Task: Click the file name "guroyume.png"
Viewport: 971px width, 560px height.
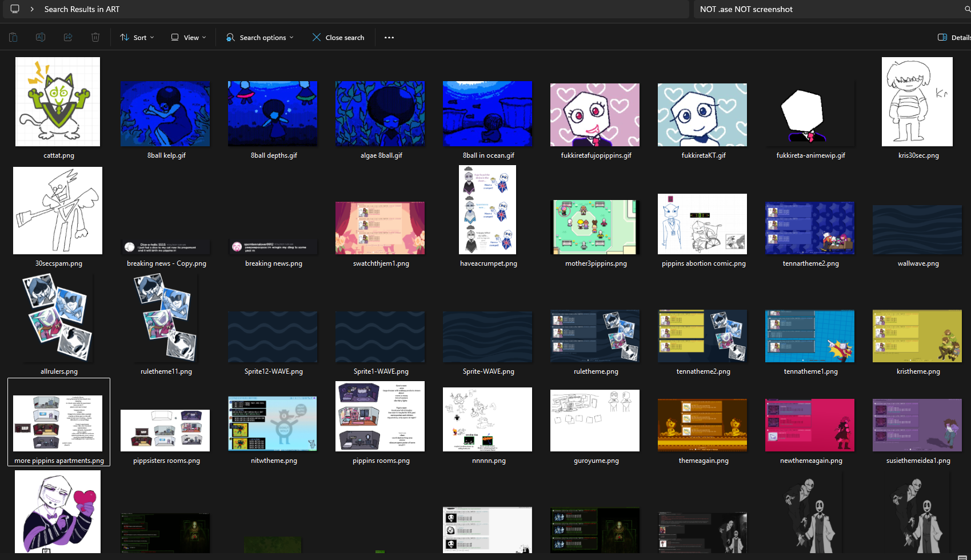Action: [x=596, y=461]
